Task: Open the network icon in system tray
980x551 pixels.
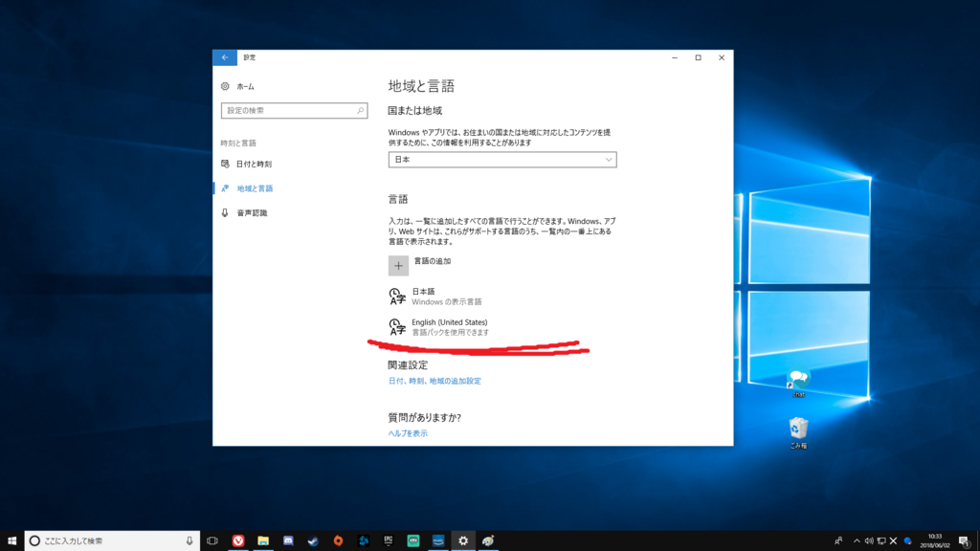Action: pyautogui.click(x=881, y=541)
